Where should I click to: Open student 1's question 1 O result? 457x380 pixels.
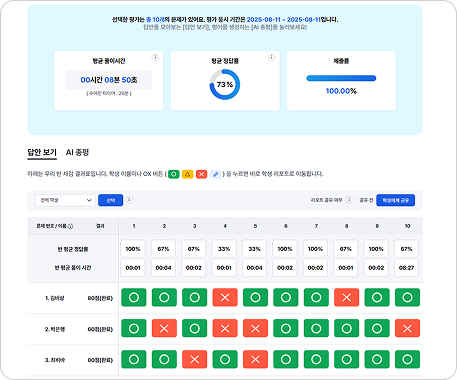(134, 297)
